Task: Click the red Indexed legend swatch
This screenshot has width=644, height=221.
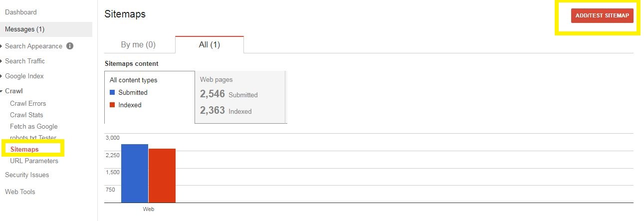Action: [112, 105]
